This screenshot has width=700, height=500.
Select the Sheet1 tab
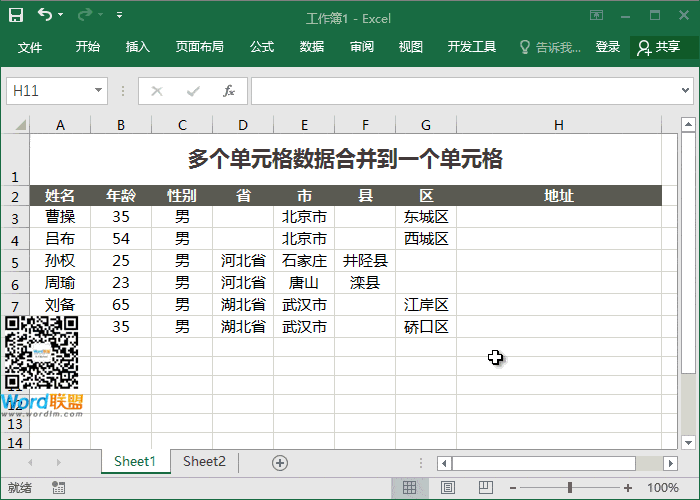[135, 462]
